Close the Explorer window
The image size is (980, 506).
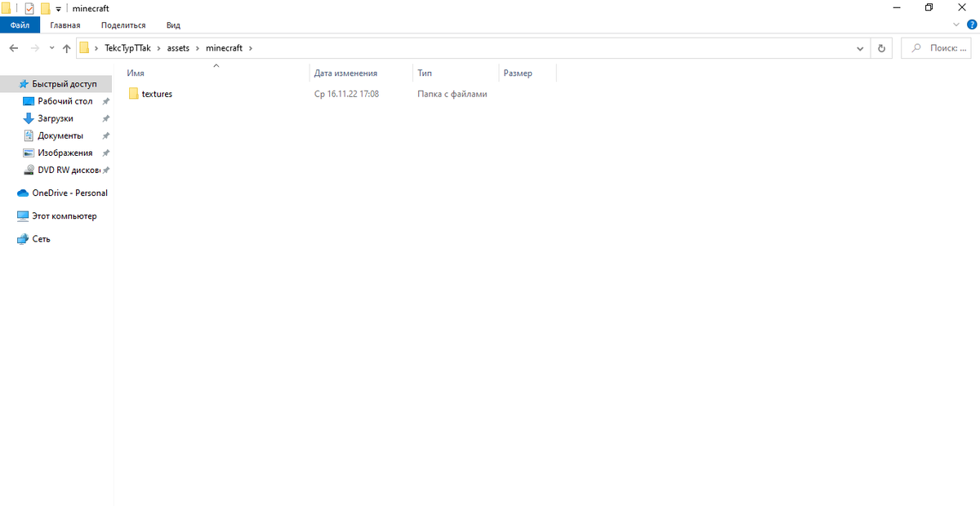(962, 8)
